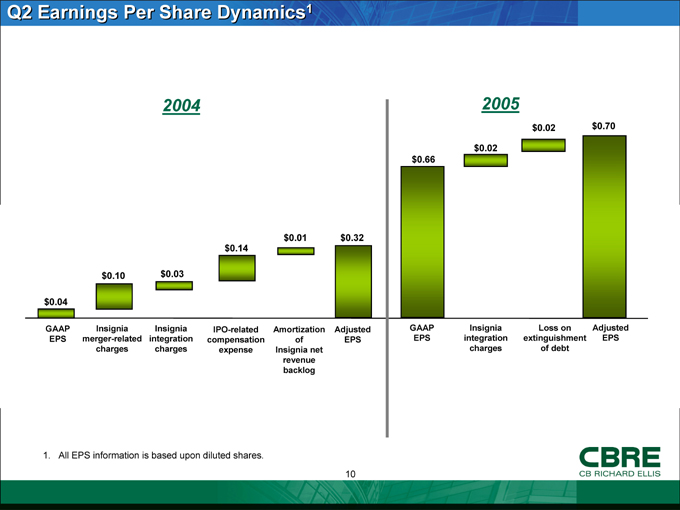This screenshot has width=680, height=510.
Task: Click the CBRE logo
Action: click(x=620, y=462)
